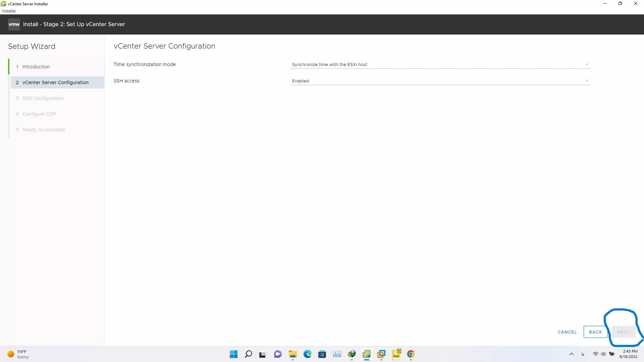This screenshot has width=644, height=362.
Task: Open File Explorer from taskbar
Action: click(292, 354)
